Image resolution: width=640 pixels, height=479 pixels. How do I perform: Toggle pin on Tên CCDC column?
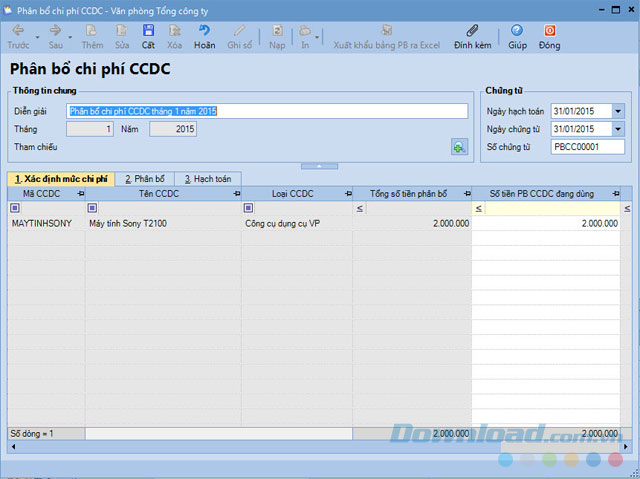click(x=236, y=194)
